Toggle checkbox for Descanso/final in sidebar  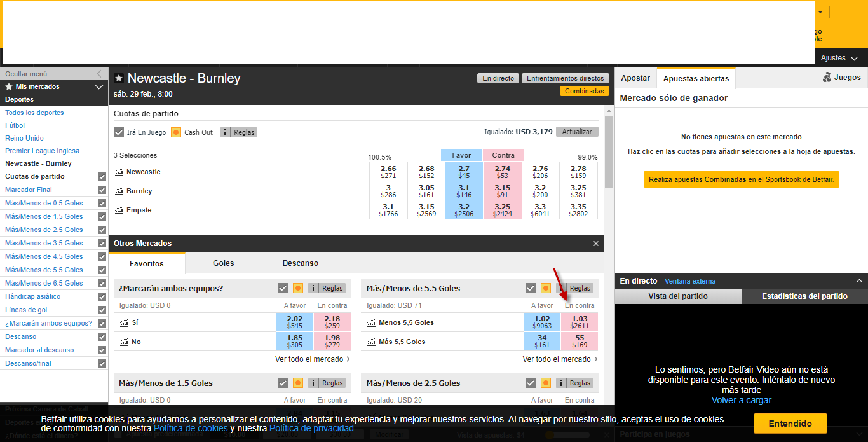pos(102,363)
